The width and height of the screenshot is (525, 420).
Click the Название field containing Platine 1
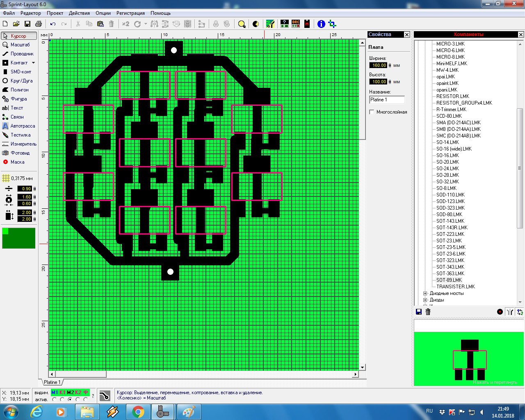pos(386,100)
